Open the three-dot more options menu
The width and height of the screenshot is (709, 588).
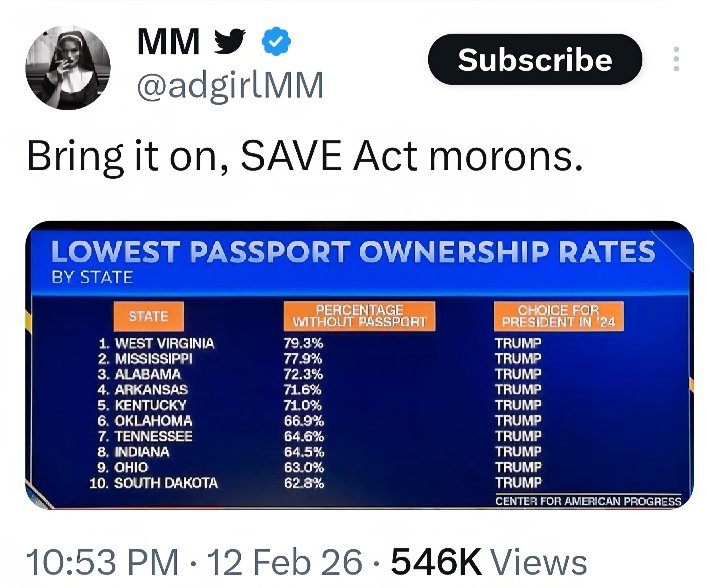click(x=676, y=59)
